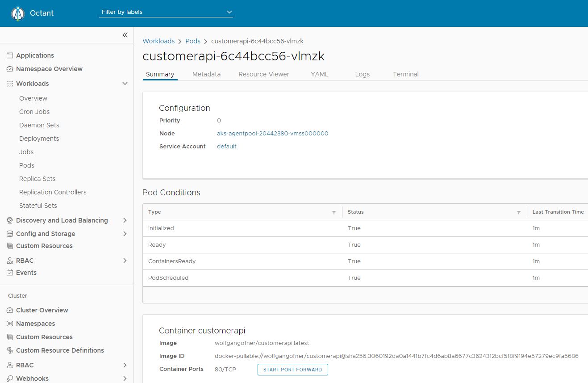Open the Terminal tab

pyautogui.click(x=405, y=74)
